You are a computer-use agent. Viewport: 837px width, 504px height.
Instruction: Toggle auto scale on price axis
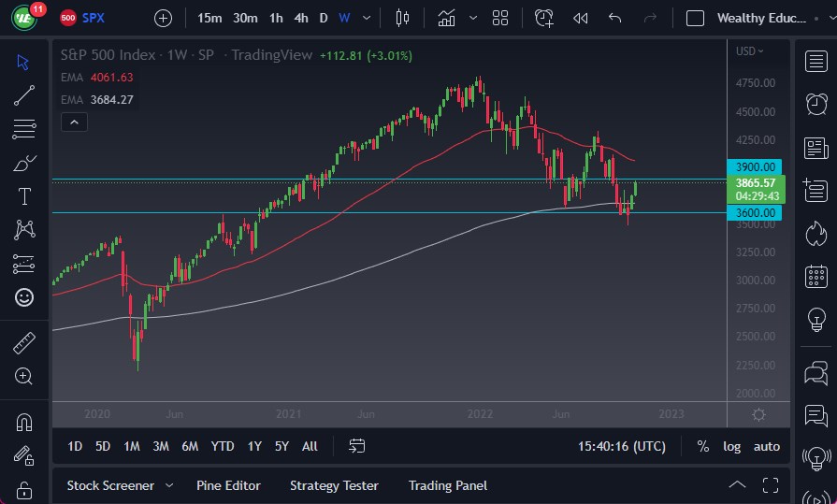coord(767,446)
